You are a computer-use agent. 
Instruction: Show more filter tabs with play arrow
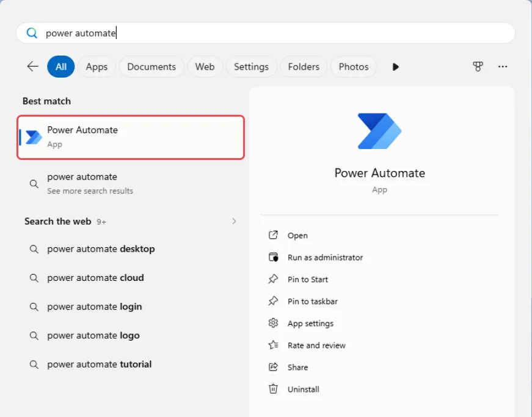tap(395, 67)
